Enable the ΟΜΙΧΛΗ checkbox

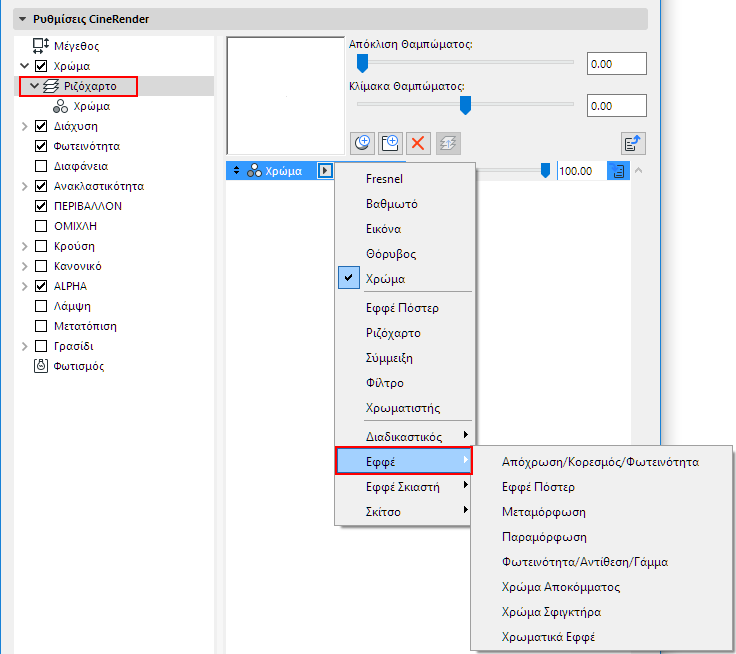pyautogui.click(x=41, y=226)
